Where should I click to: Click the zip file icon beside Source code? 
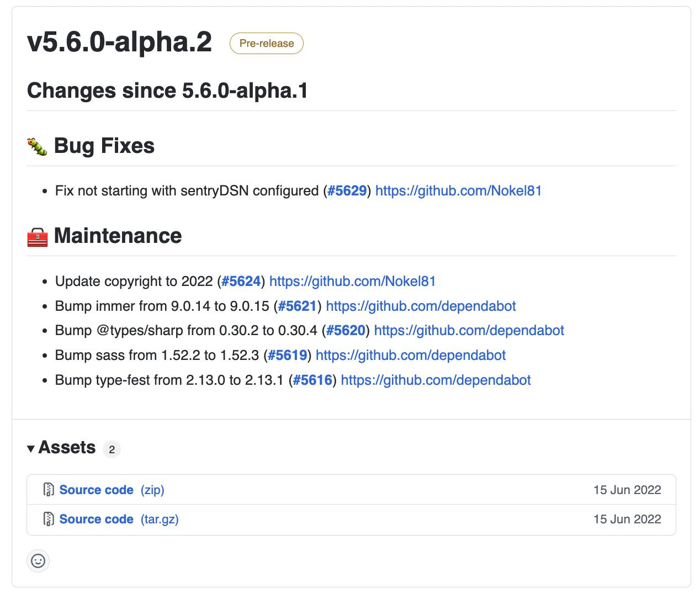click(49, 490)
